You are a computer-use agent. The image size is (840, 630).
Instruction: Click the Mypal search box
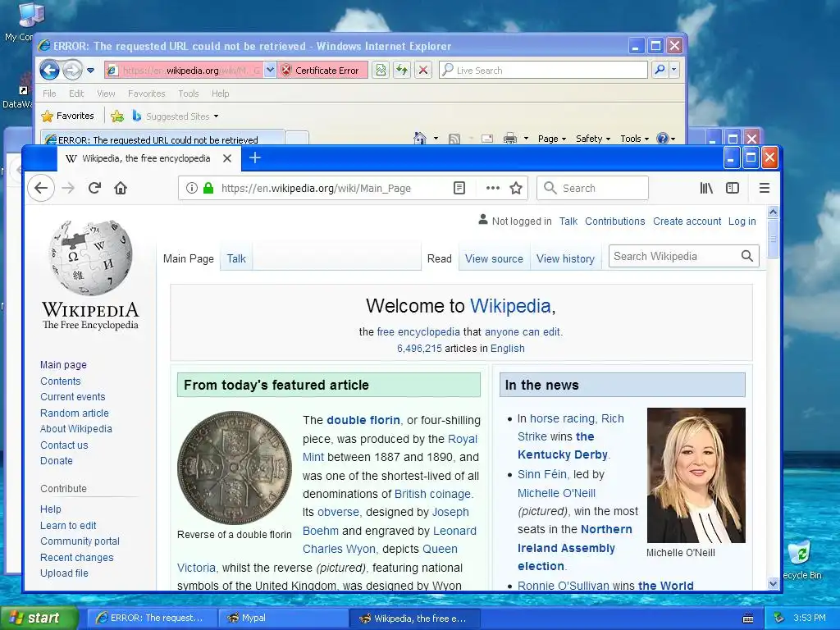tap(592, 188)
